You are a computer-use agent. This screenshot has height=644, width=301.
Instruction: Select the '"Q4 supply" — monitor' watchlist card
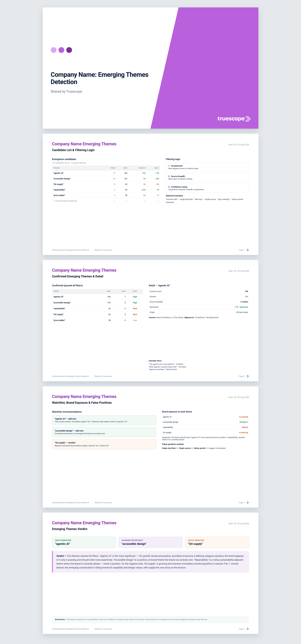click(x=104, y=444)
